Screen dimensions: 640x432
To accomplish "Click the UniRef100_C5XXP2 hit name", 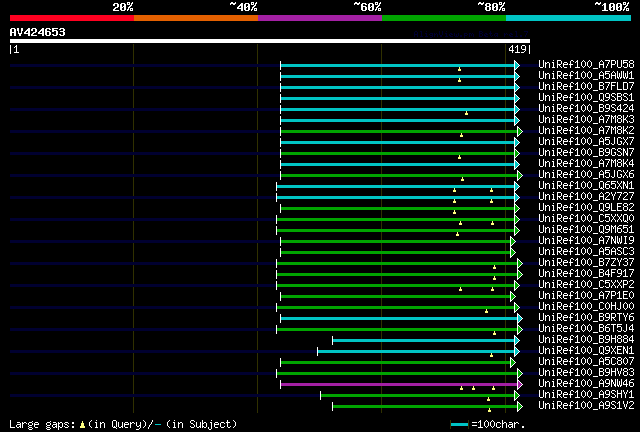I will pos(586,285).
